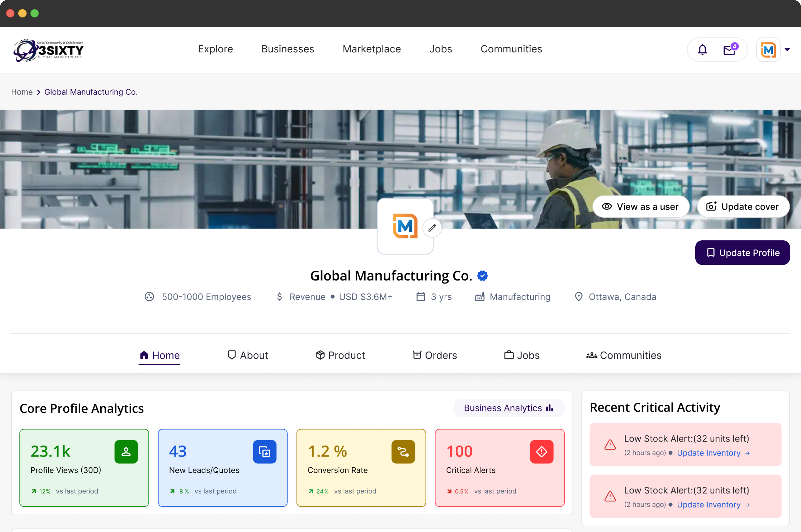Open Explore in top navigation
This screenshot has height=532, width=801.
point(215,49)
